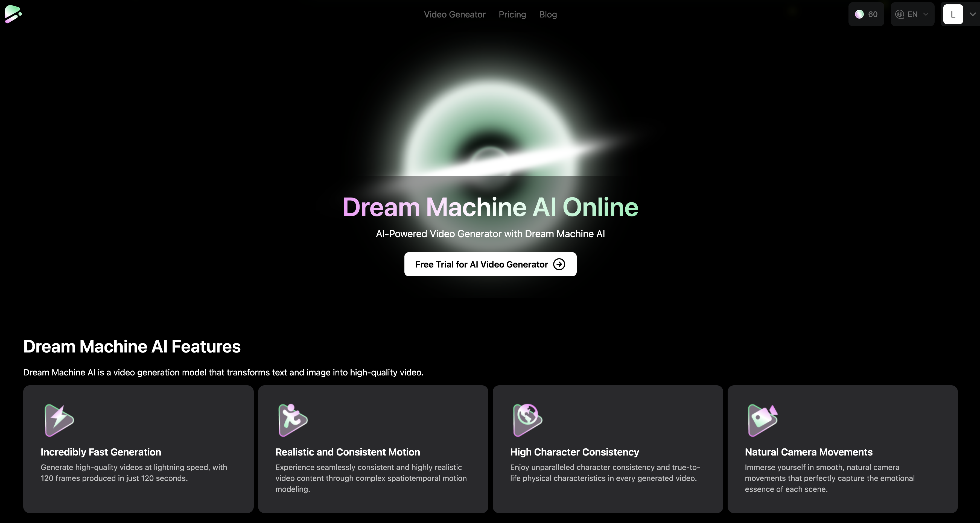Image resolution: width=980 pixels, height=523 pixels.
Task: Click the arrow circle icon in trial button
Action: (x=559, y=264)
